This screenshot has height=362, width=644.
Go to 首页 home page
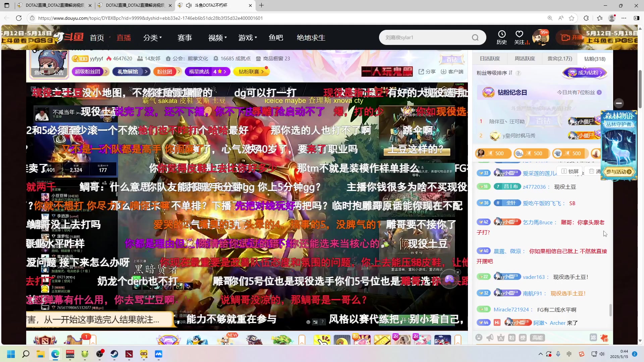97,38
